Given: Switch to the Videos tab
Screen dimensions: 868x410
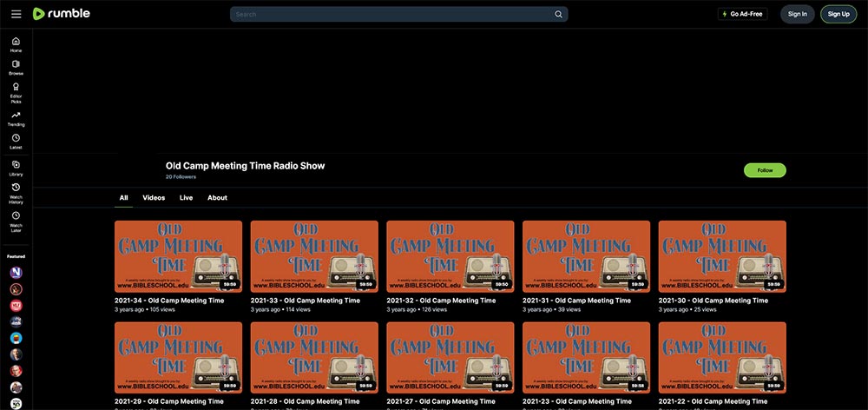Looking at the screenshot, I should click(154, 198).
